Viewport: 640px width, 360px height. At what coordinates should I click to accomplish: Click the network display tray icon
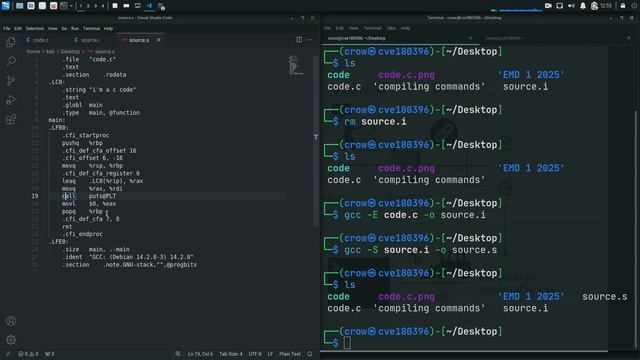pos(560,6)
